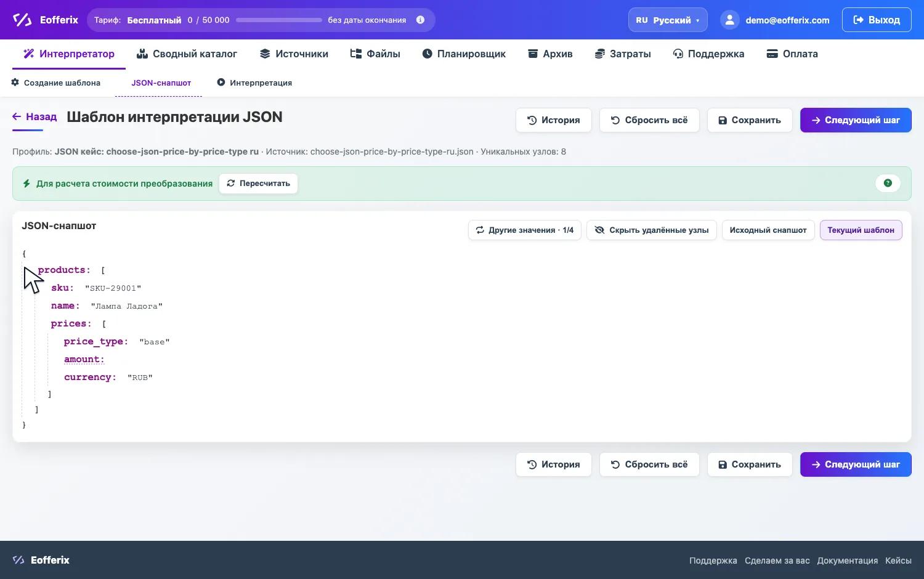Click the footer Eofferix logo

pos(41,560)
